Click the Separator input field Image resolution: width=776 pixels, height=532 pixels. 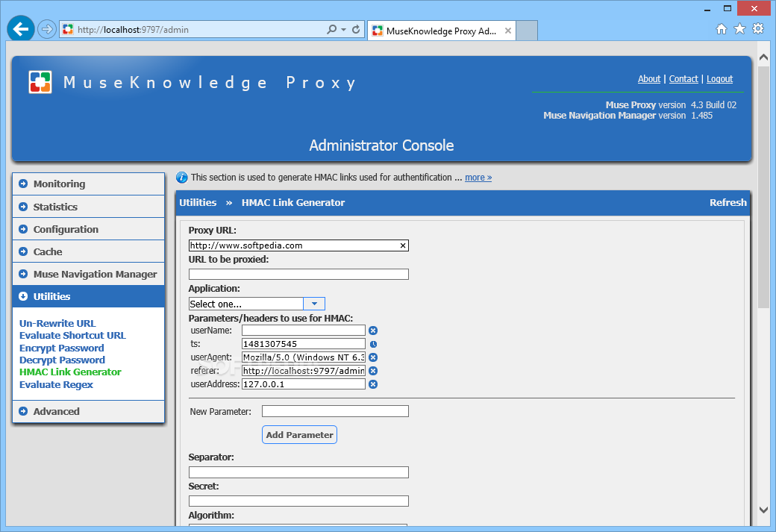pyautogui.click(x=298, y=472)
